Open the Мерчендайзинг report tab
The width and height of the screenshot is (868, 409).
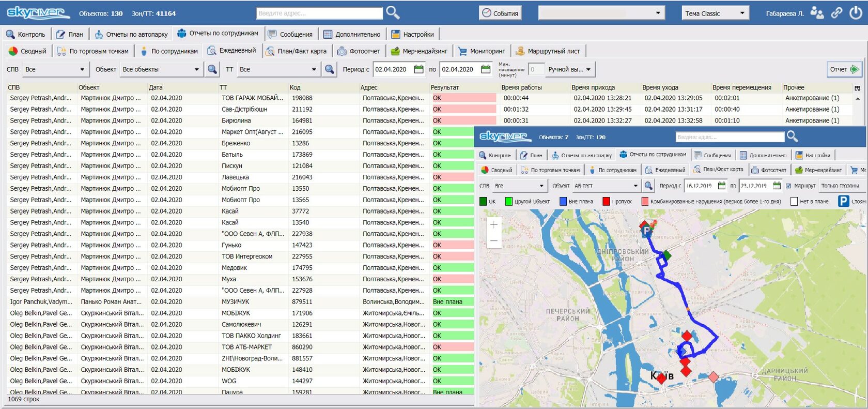[419, 51]
